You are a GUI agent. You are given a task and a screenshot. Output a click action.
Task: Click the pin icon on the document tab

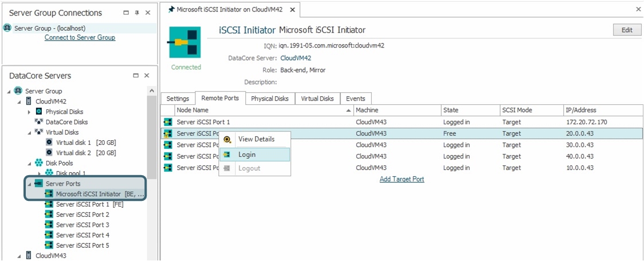pos(171,10)
